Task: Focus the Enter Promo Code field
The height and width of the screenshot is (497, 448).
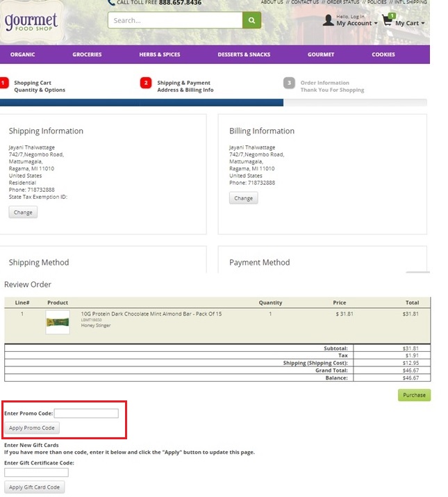Action: click(86, 414)
